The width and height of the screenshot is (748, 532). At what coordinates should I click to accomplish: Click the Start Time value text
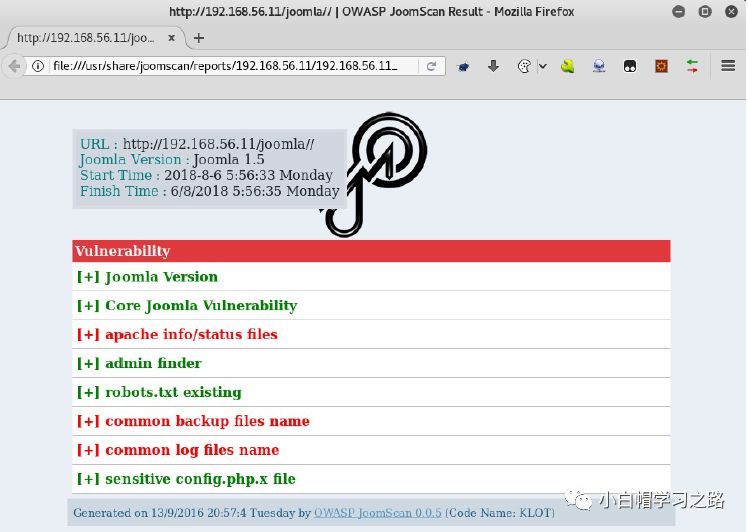(x=248, y=175)
